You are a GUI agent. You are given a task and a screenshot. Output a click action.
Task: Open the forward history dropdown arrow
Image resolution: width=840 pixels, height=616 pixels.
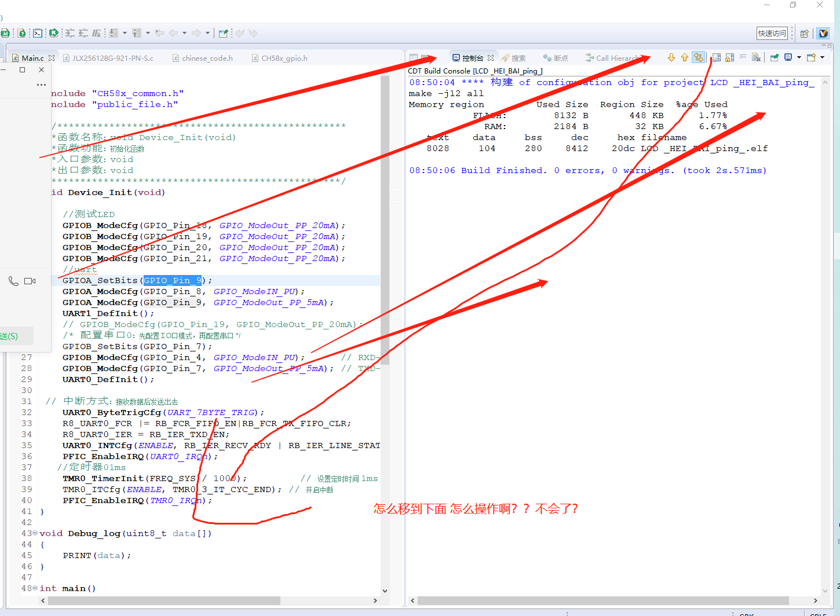pos(207,34)
